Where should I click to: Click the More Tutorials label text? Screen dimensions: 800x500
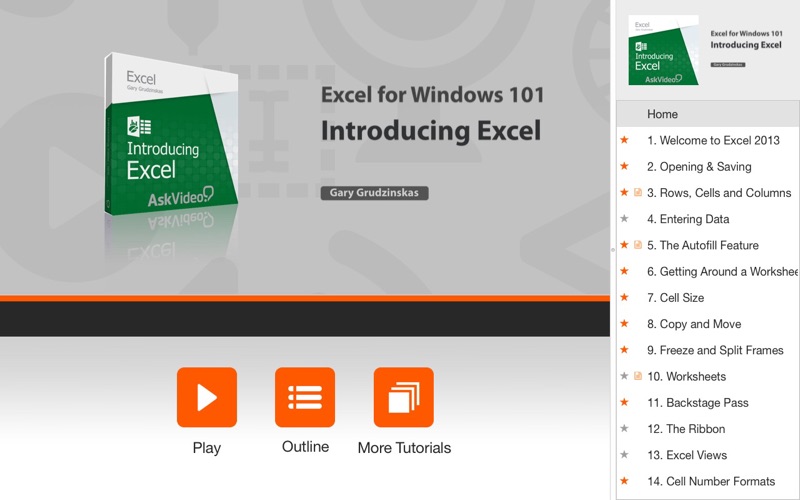click(404, 447)
